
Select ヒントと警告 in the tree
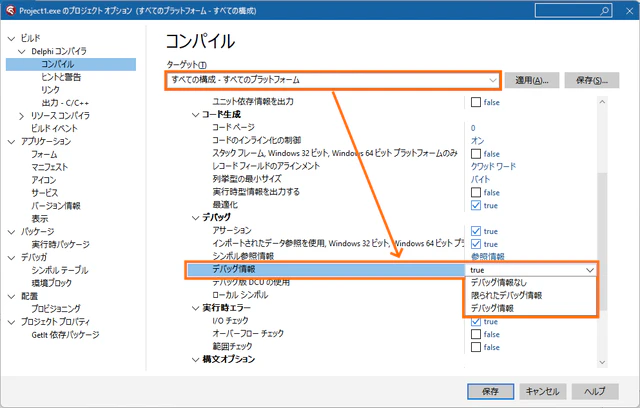click(x=61, y=77)
